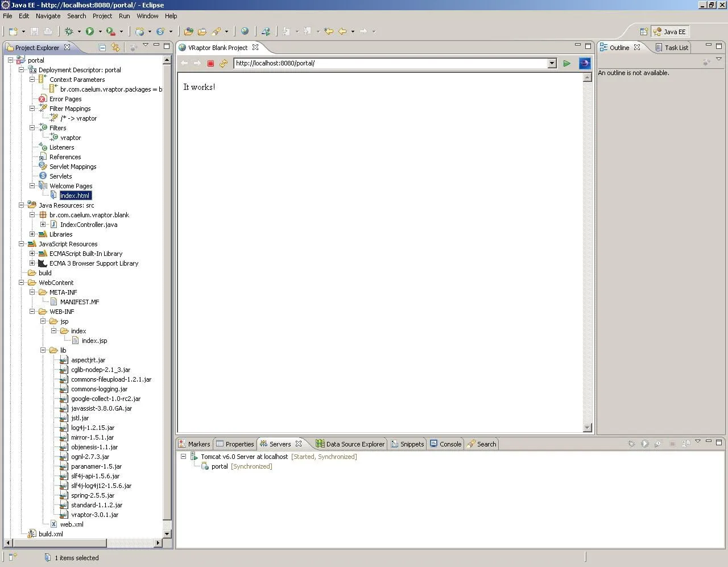Click the green Go arrow beside the URL field
Viewport: 728px width, 567px height.
click(566, 63)
